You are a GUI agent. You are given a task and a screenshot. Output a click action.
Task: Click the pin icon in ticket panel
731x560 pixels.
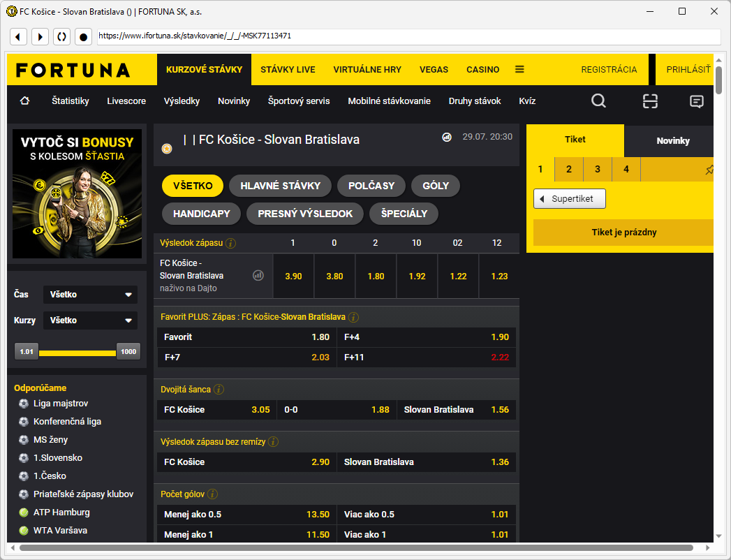point(709,170)
